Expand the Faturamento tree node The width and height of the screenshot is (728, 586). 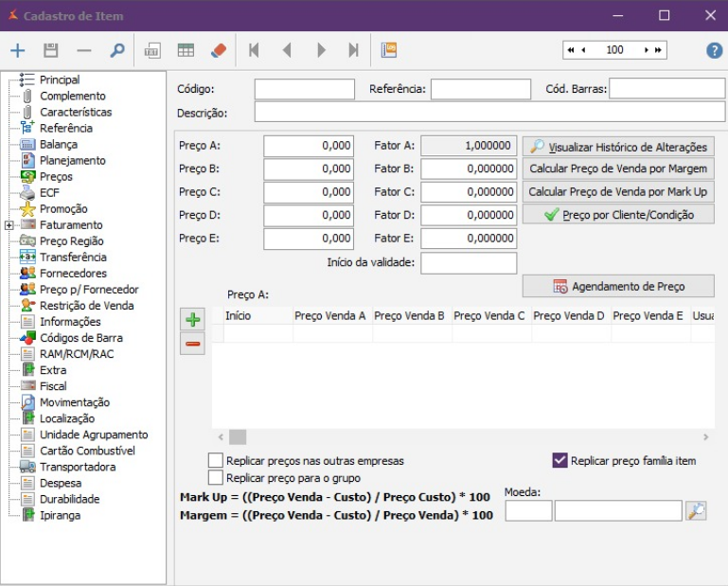(9, 225)
